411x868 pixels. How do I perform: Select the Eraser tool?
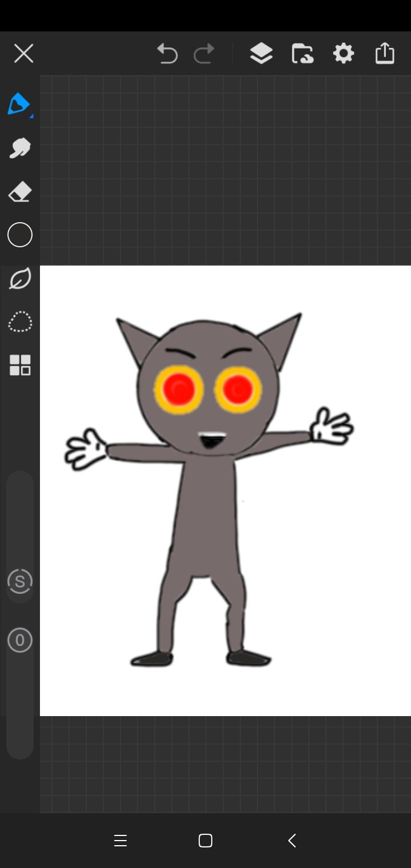click(x=19, y=192)
